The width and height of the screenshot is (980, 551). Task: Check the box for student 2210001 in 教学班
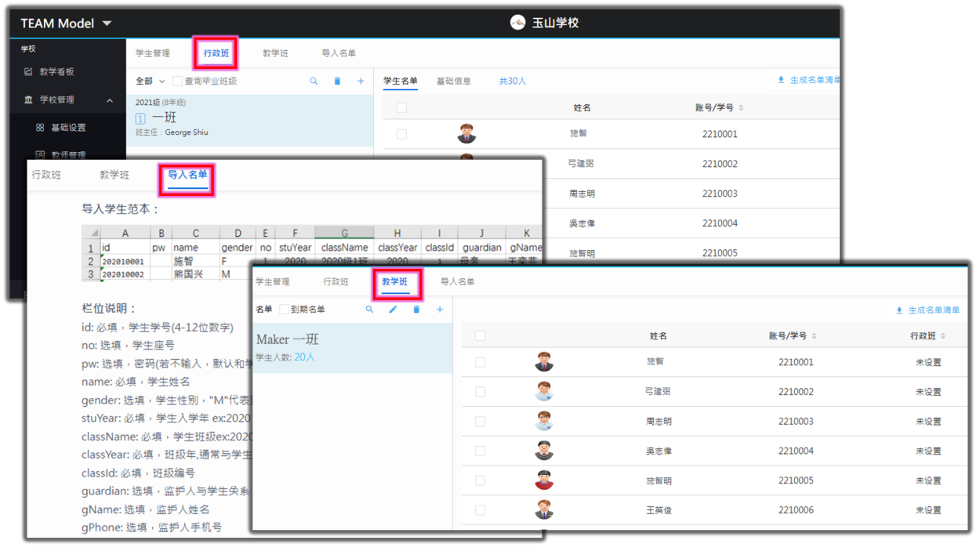tap(480, 362)
